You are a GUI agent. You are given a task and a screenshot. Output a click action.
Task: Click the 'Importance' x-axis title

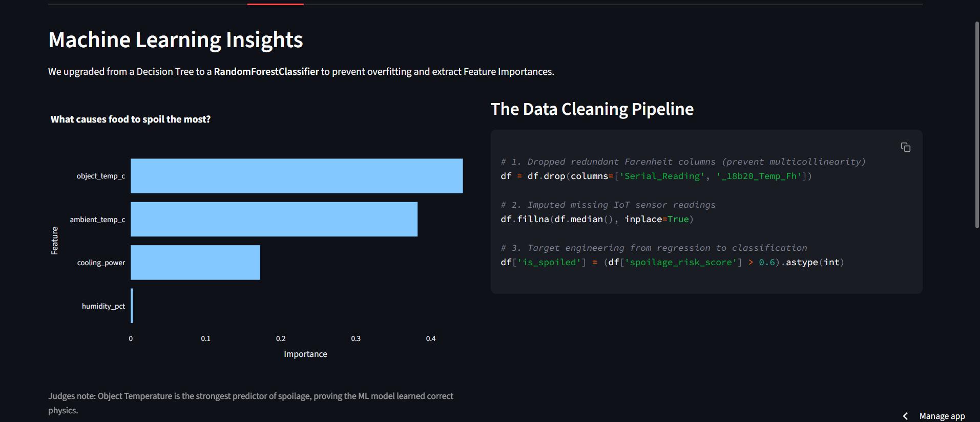pos(305,354)
